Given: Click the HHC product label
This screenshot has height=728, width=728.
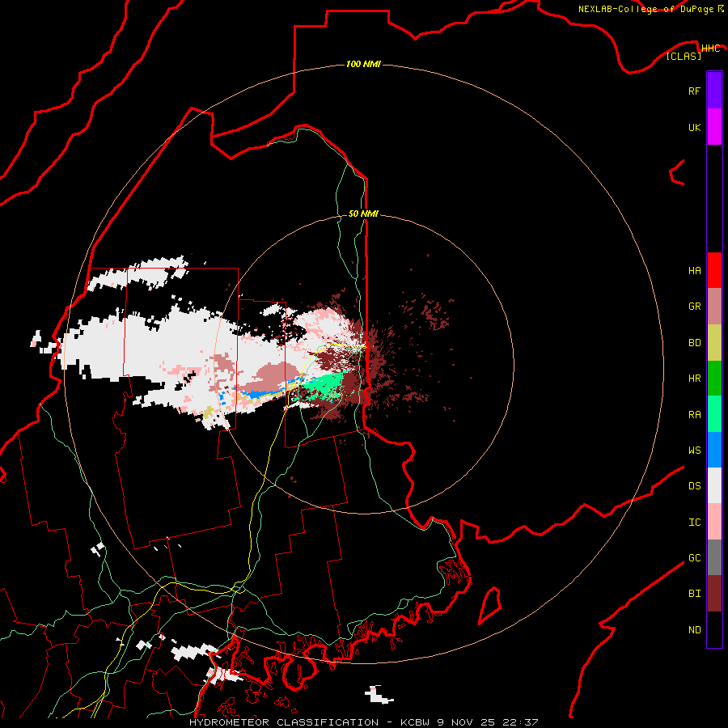Looking at the screenshot, I should [x=710, y=49].
